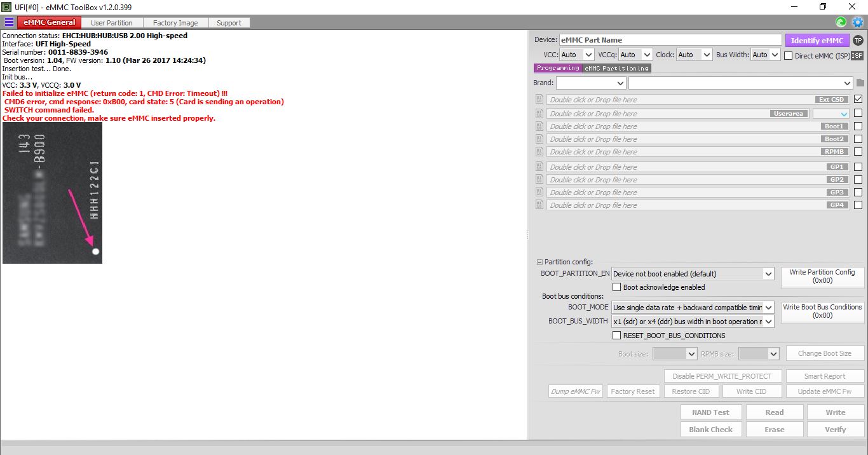
Task: Open the VCC voltage dropdown
Action: click(577, 55)
